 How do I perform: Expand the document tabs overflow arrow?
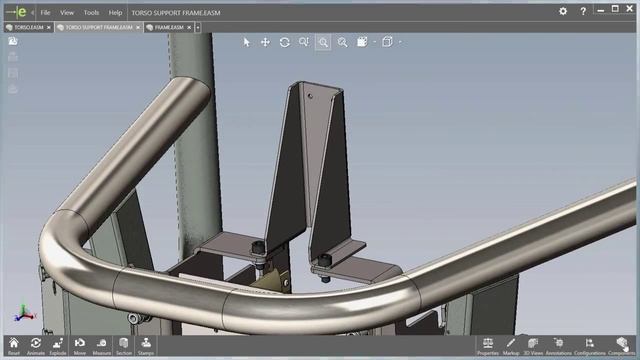coord(198,27)
